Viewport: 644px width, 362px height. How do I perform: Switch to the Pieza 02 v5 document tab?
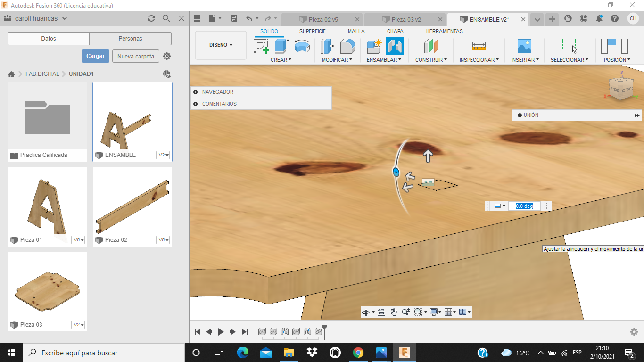point(323,19)
